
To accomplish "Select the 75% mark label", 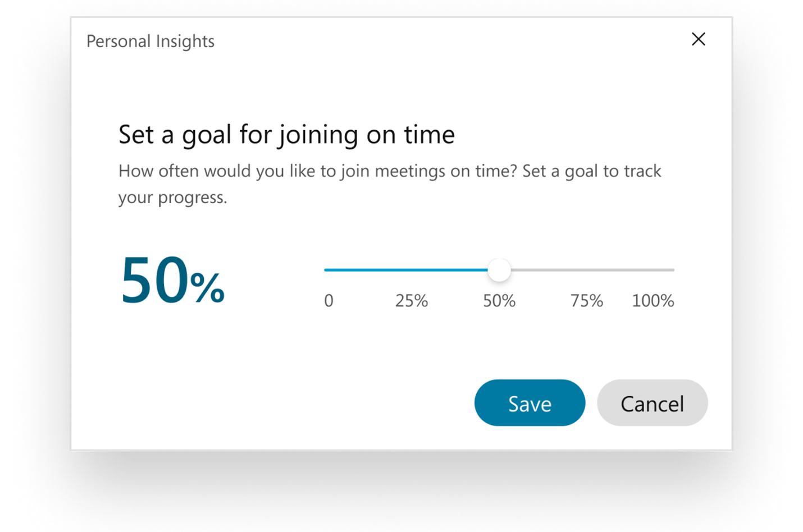I will [x=586, y=301].
